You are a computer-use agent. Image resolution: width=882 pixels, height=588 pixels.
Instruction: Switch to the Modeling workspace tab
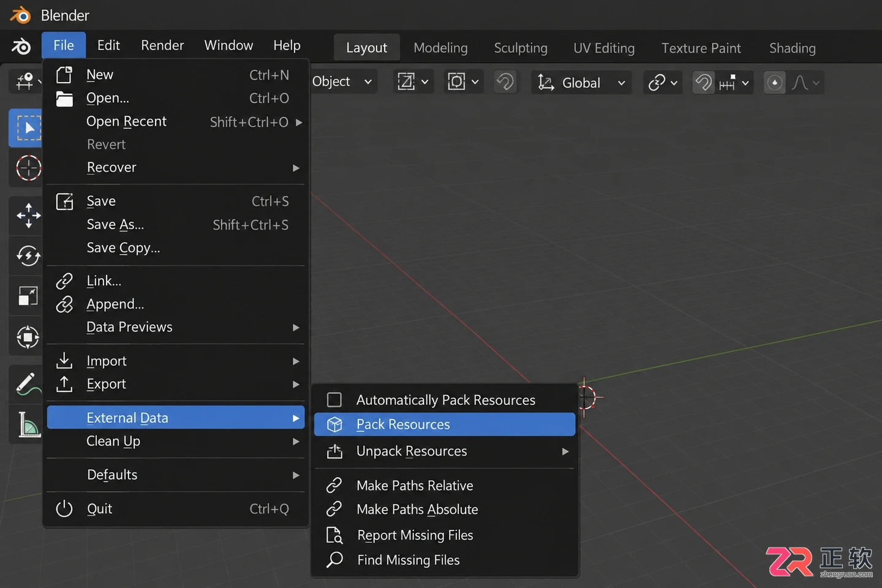click(x=440, y=48)
